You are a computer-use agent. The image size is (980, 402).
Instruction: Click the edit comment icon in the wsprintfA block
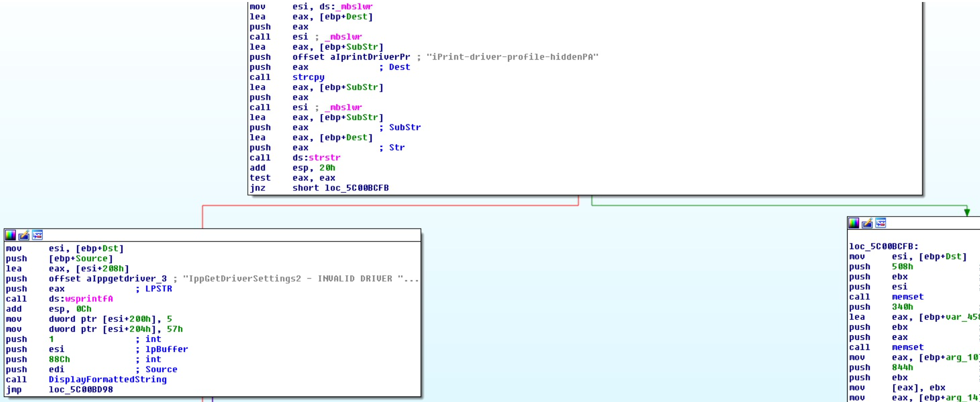click(24, 235)
